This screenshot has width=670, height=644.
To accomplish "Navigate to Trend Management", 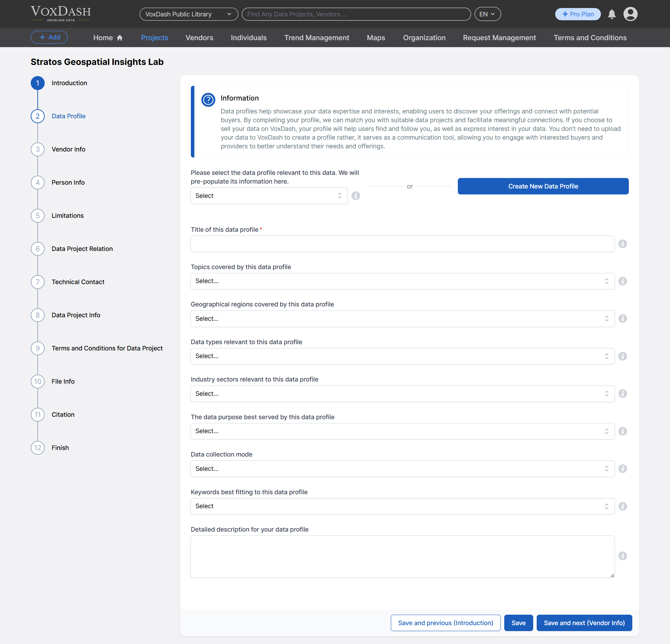I will (317, 37).
